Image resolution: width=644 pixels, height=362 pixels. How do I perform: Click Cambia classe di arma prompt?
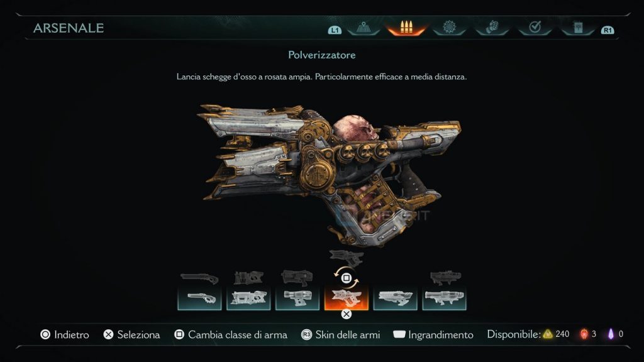231,334
